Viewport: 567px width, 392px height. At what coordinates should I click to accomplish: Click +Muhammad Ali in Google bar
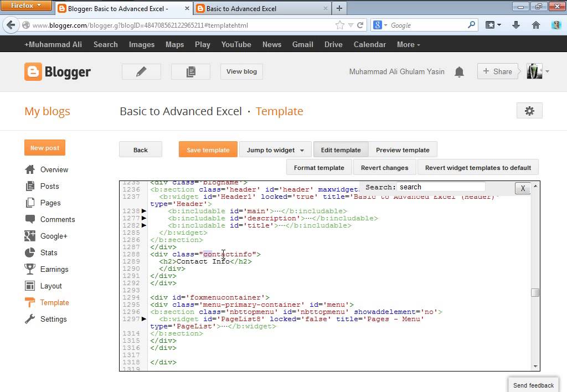click(x=53, y=44)
